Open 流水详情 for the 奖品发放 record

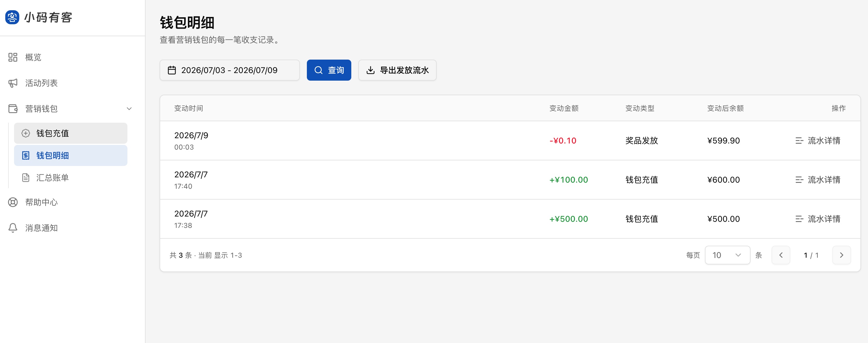click(x=818, y=141)
